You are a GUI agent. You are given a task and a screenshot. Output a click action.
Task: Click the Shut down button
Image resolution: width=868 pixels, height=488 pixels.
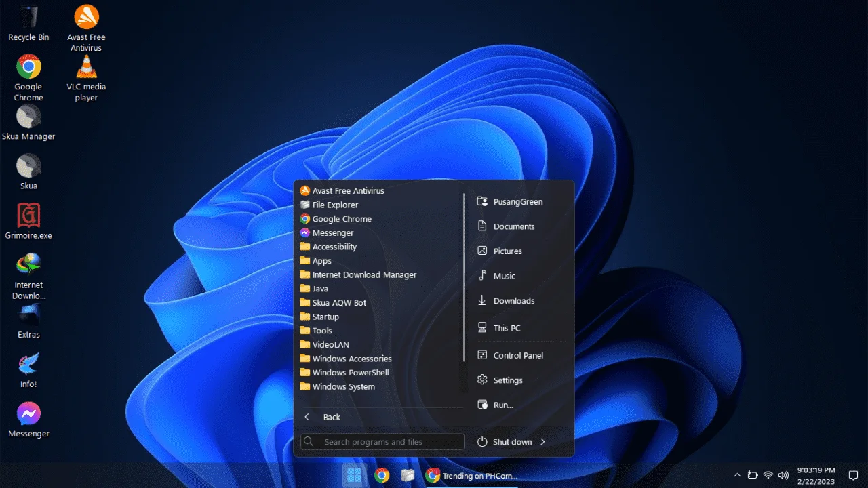coord(505,442)
